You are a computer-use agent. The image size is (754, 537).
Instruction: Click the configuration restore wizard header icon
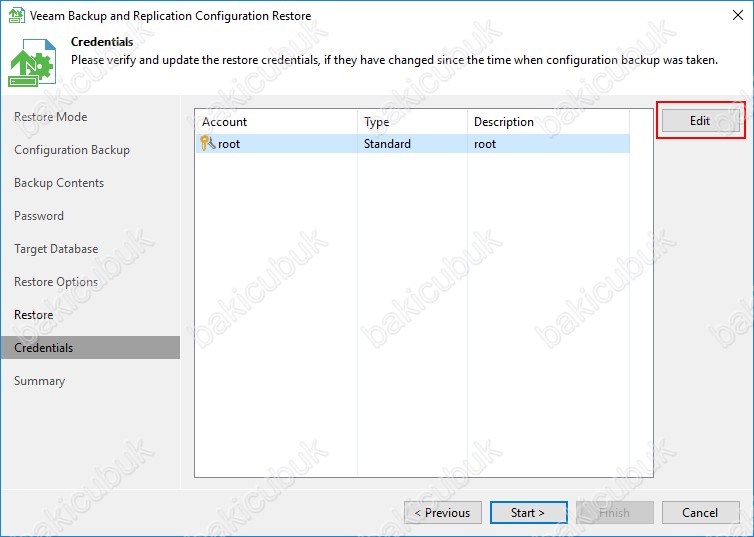[x=32, y=62]
